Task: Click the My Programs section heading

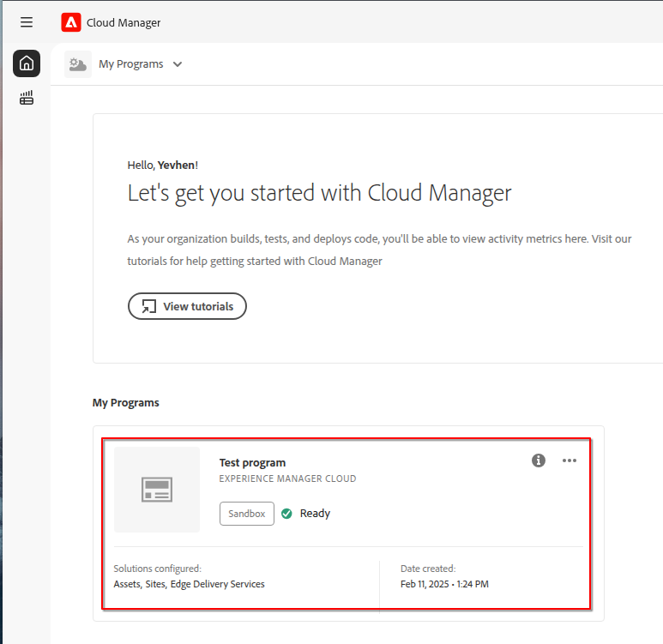Action: (125, 402)
